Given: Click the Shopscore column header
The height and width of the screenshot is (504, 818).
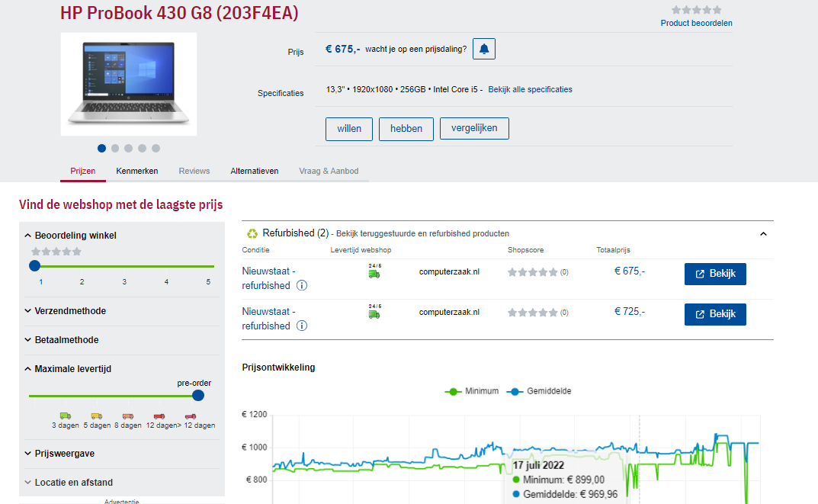Looking at the screenshot, I should (526, 250).
